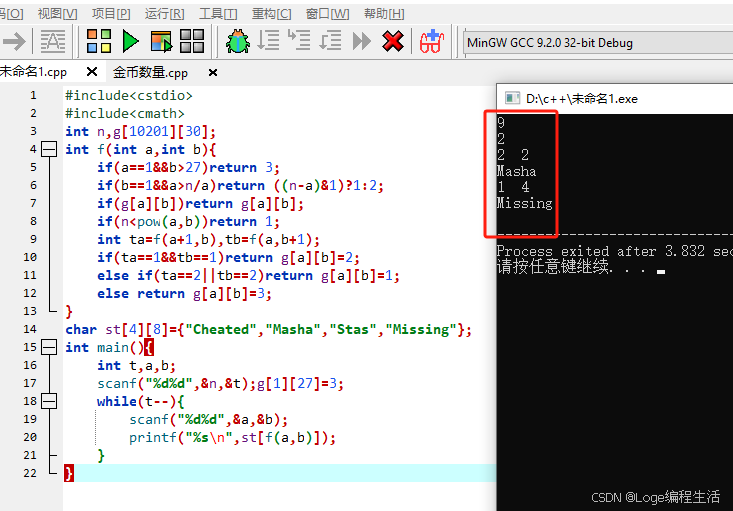Click the #include<cmath> line
Screen dimensions: 733x511
pyautogui.click(x=125, y=113)
